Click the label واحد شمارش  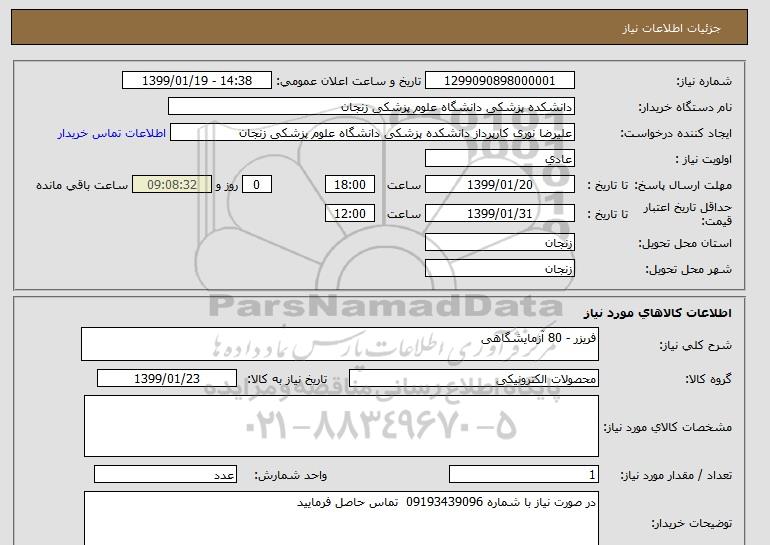point(291,475)
